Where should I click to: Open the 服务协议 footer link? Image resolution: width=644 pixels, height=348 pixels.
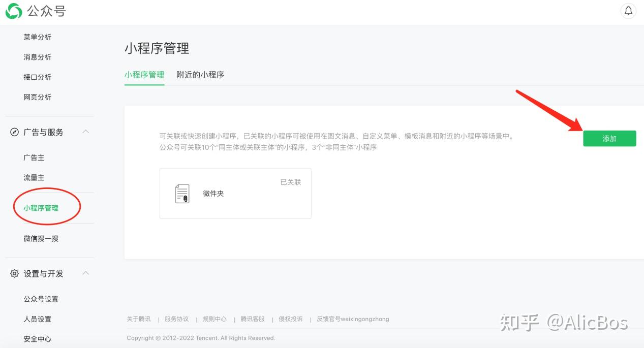coord(176,319)
